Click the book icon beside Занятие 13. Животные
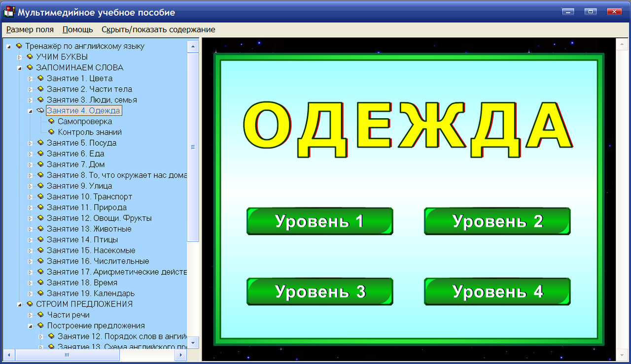 [x=39, y=229]
